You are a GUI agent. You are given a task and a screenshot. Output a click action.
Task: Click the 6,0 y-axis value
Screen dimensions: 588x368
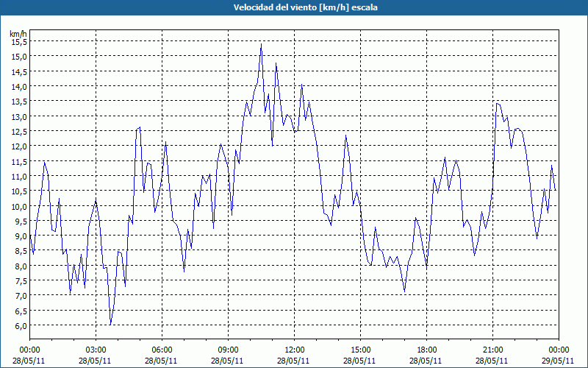21,326
